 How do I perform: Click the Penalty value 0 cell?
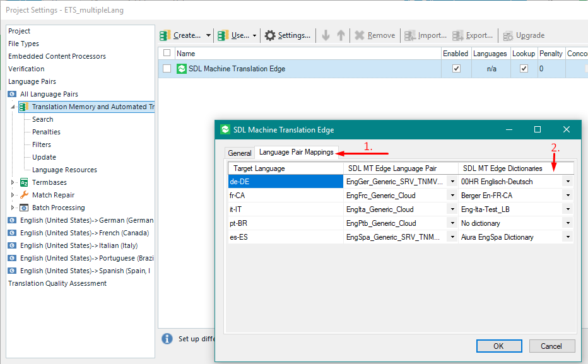tap(551, 69)
